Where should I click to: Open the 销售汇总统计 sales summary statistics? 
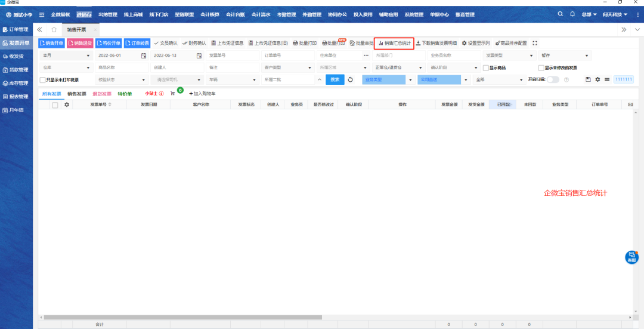tap(394, 43)
